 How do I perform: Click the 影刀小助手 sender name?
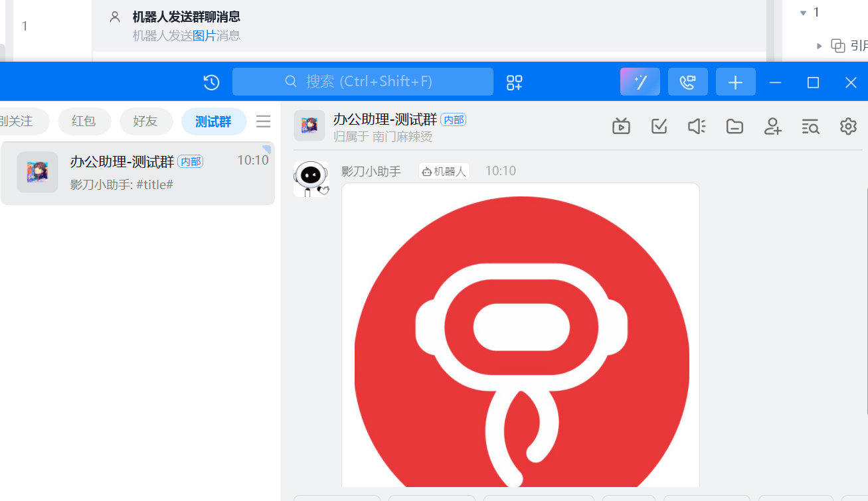pos(371,171)
